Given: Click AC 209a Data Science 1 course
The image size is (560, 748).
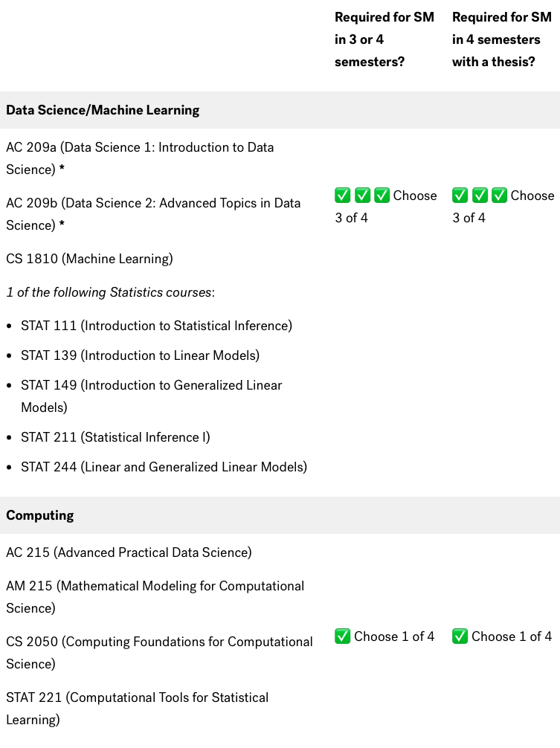Looking at the screenshot, I should pyautogui.click(x=140, y=158).
